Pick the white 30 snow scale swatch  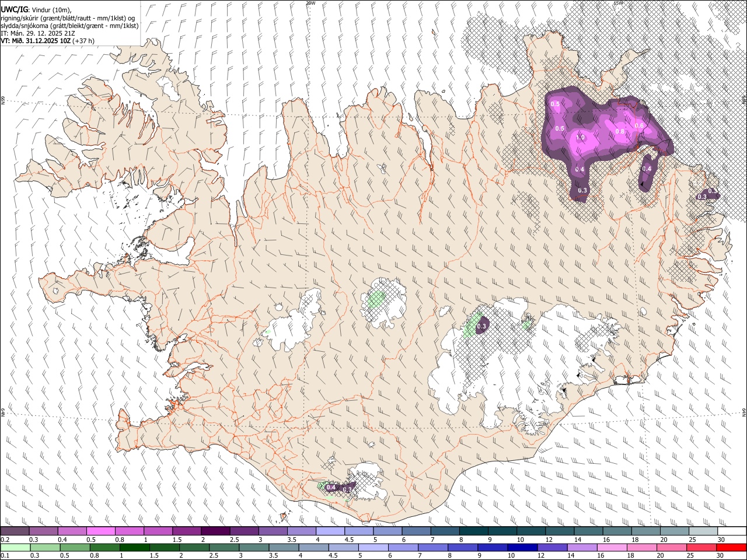[732, 531]
